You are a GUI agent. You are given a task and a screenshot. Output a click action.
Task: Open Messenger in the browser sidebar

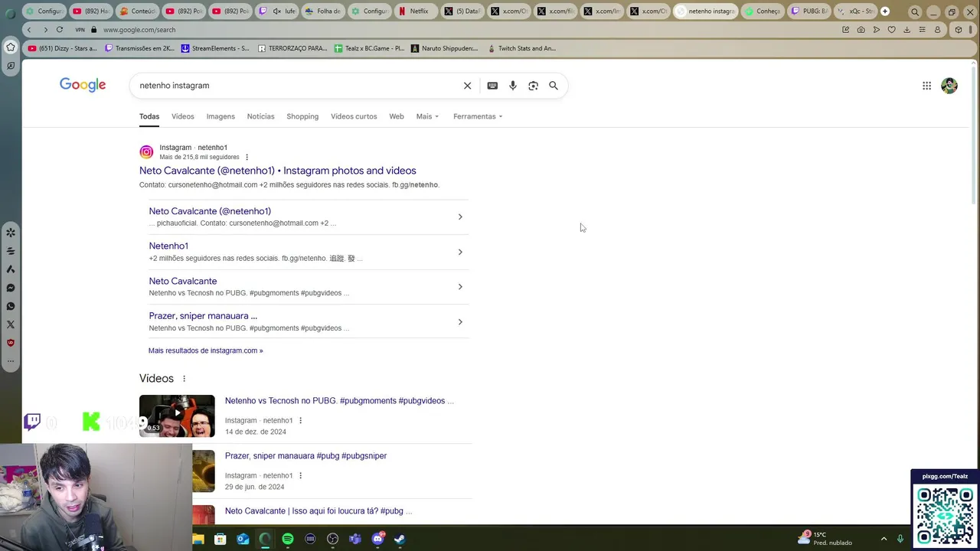[11, 288]
